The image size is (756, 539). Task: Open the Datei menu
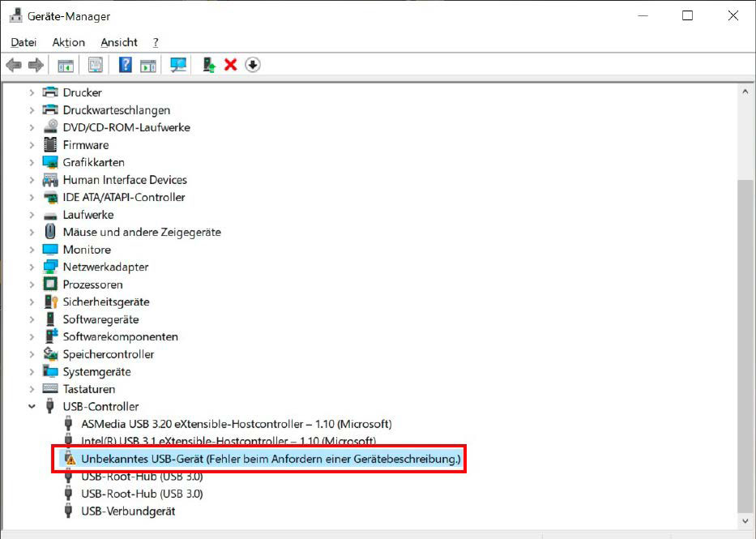(x=23, y=42)
